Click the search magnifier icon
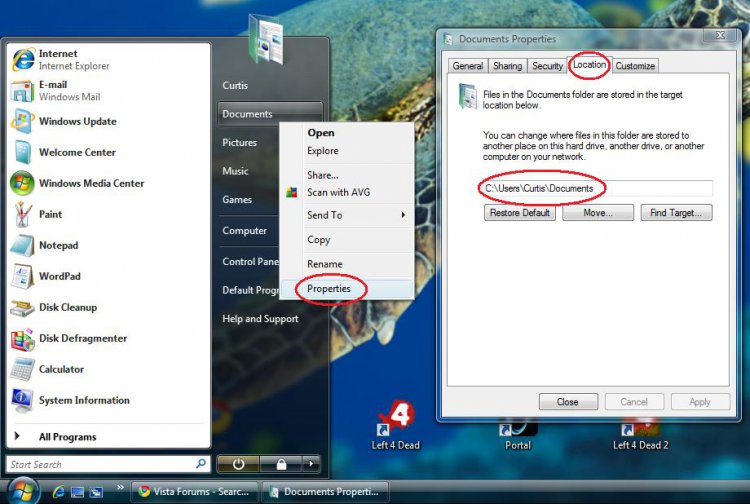Viewport: 750px width, 504px height. click(201, 463)
